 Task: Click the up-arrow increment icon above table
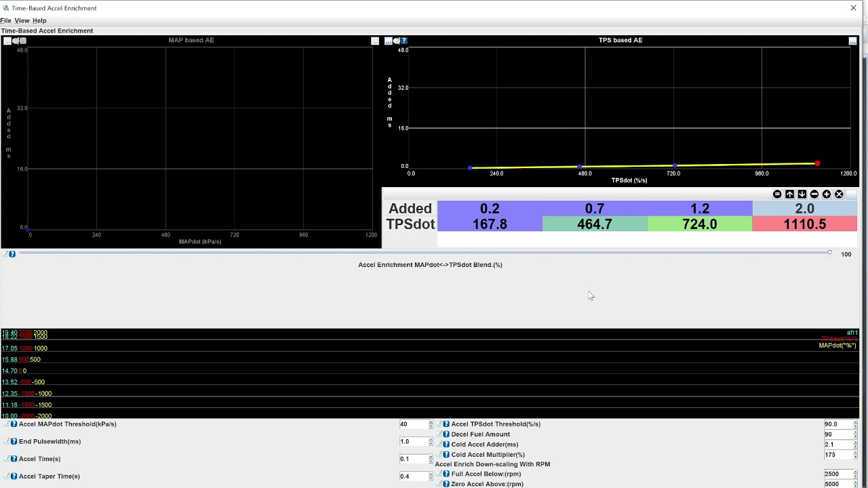(789, 194)
